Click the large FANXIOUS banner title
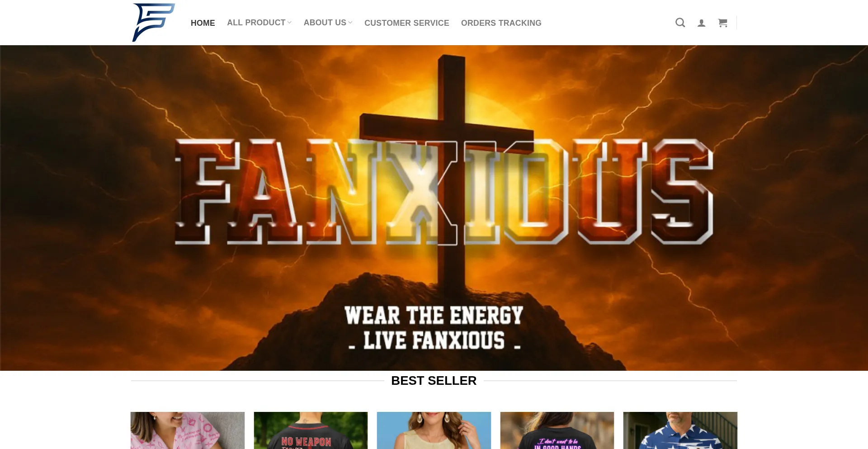 444,192
